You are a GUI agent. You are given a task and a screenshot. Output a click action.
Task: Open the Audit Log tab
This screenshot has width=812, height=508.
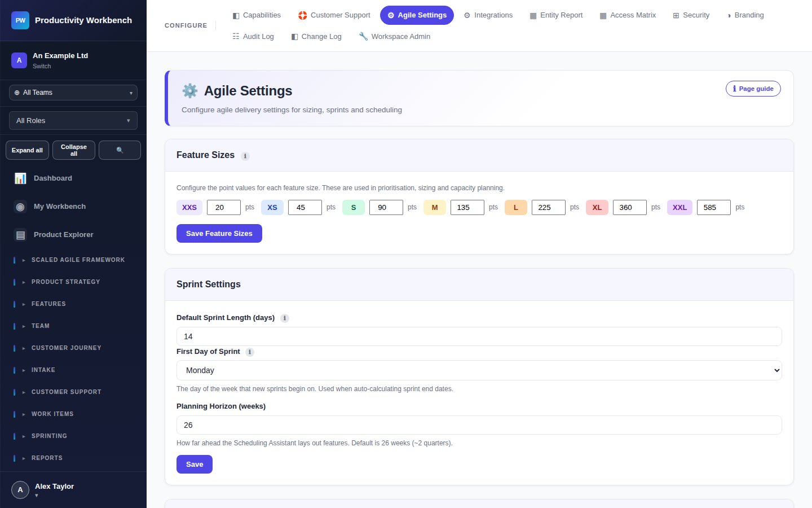pyautogui.click(x=253, y=37)
